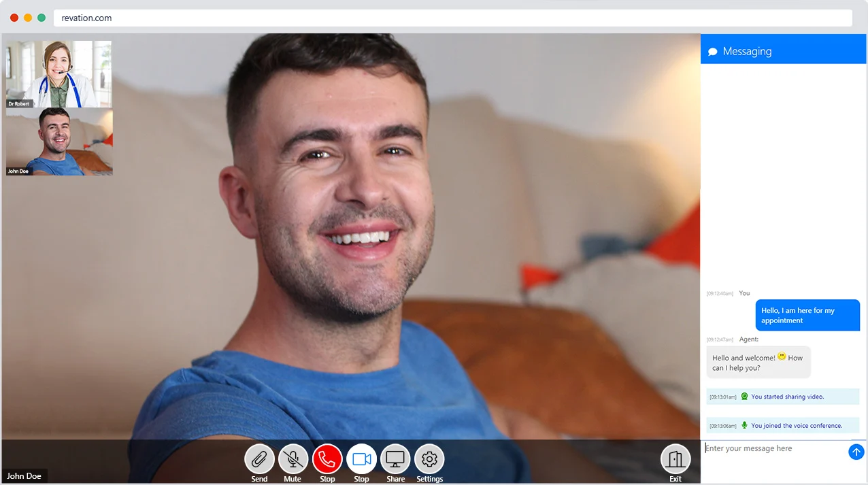This screenshot has width=868, height=485.
Task: Click the paperclip Send attachment icon
Action: [259, 460]
